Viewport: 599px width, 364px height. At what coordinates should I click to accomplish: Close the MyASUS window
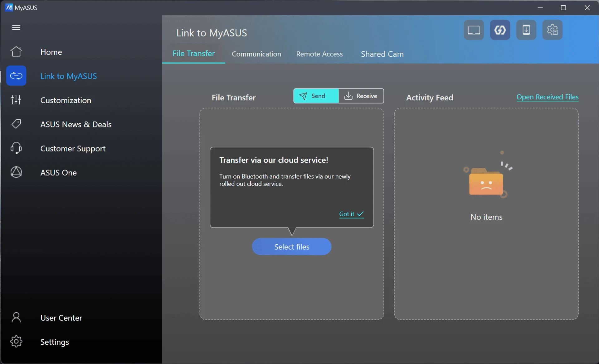[587, 7]
